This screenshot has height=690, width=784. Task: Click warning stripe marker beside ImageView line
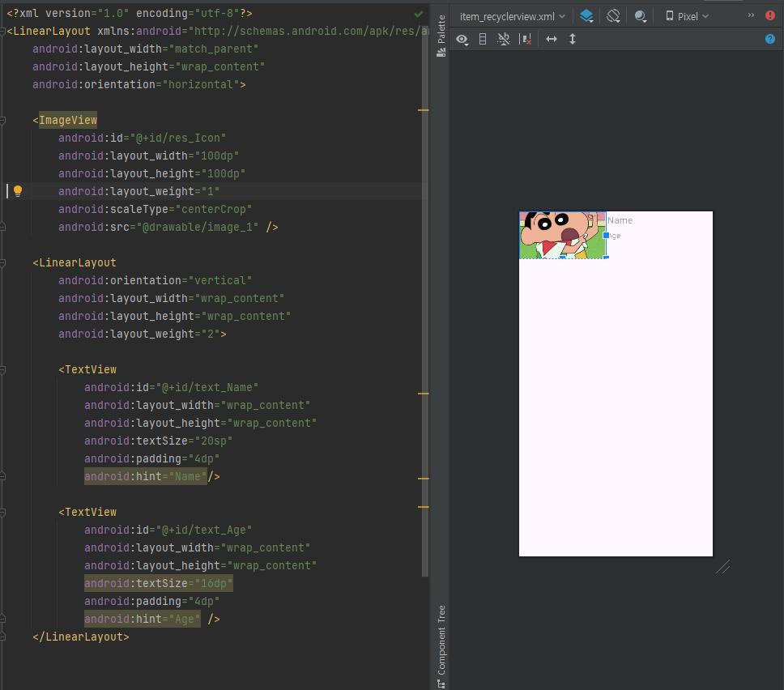424,110
